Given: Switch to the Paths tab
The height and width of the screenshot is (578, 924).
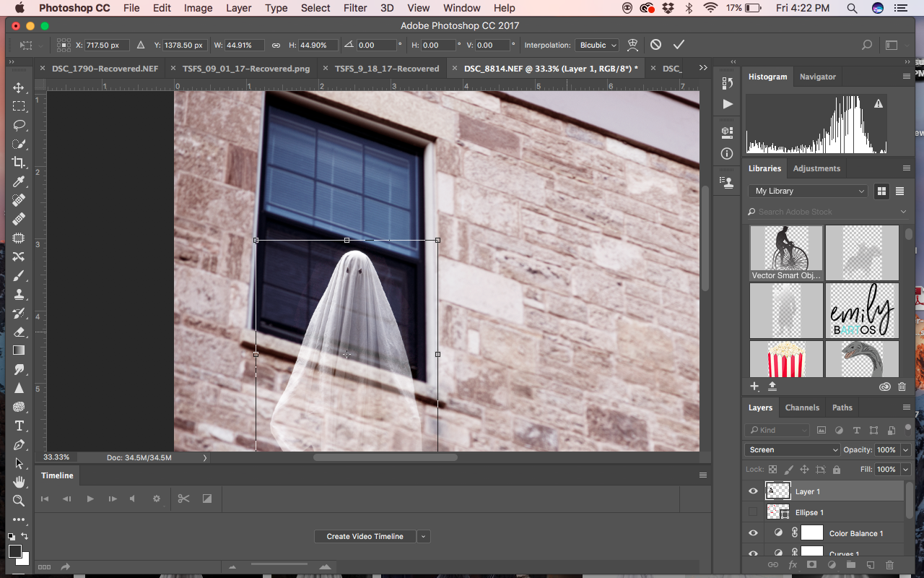Looking at the screenshot, I should point(842,407).
